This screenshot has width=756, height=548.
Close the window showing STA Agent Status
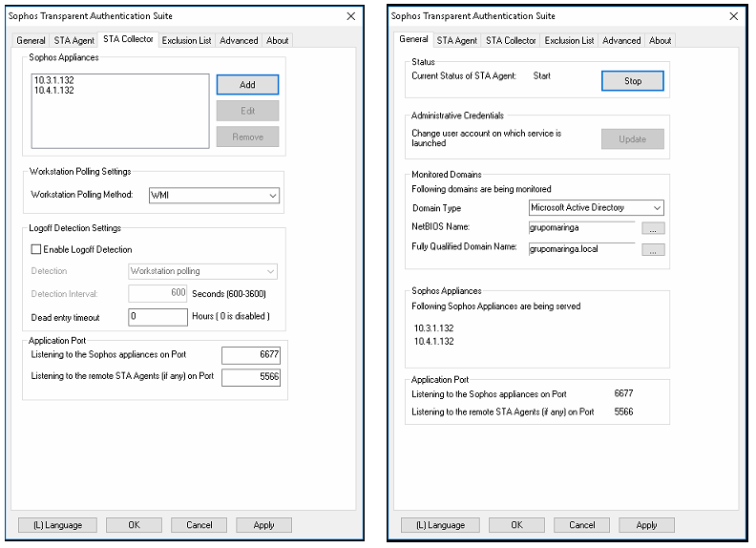point(731,16)
